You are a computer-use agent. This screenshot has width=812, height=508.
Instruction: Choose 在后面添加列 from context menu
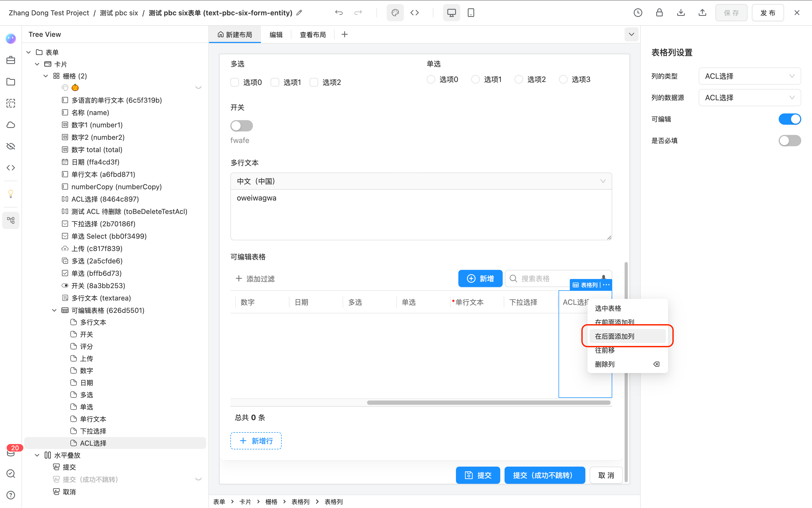click(628, 336)
